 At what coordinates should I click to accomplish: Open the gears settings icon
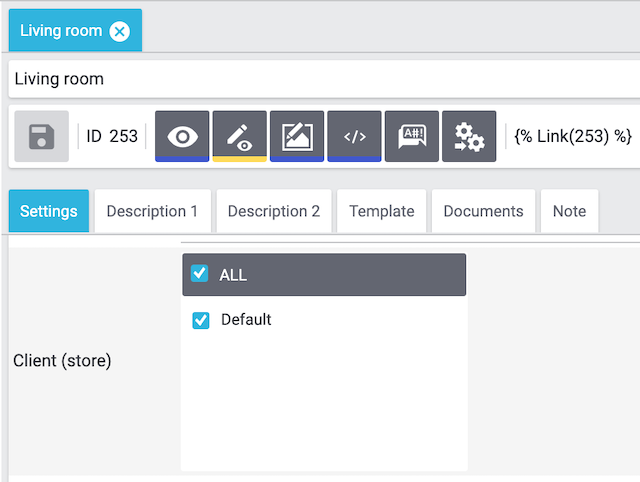(x=469, y=136)
